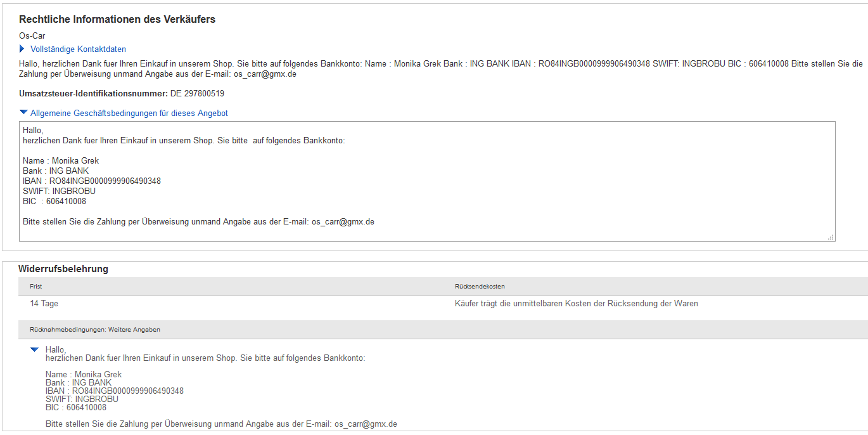Click Allgemeine Geschäftsbedingungen für dieses Angebot link
This screenshot has height=435, width=868.
[129, 113]
